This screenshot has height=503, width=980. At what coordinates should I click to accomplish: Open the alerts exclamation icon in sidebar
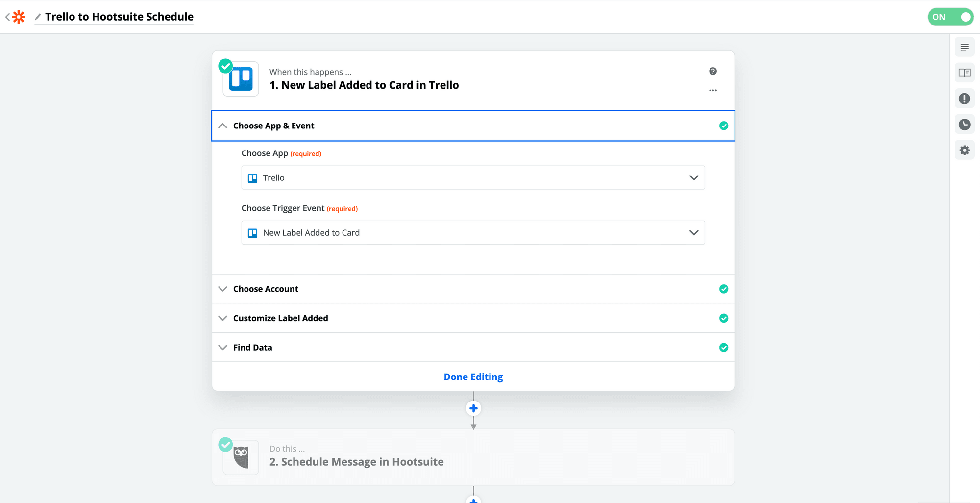coord(964,99)
